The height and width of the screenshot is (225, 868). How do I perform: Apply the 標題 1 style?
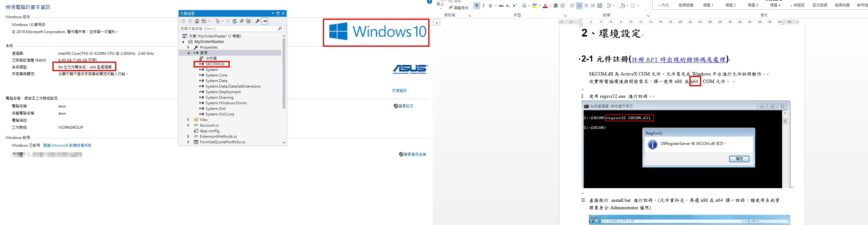708,5
